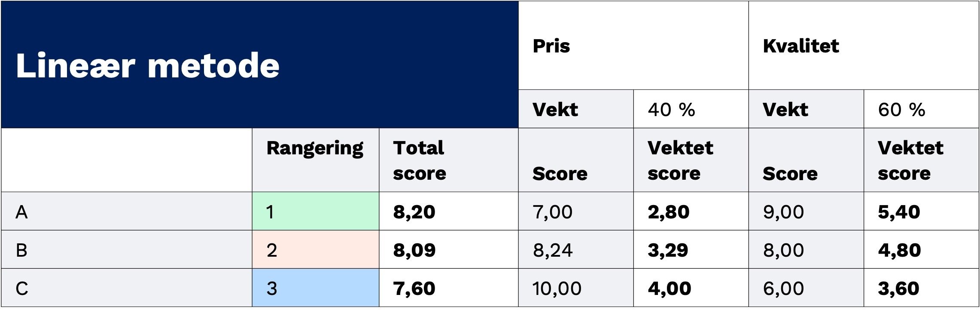Select row label C
The width and height of the screenshot is (980, 313).
22,288
